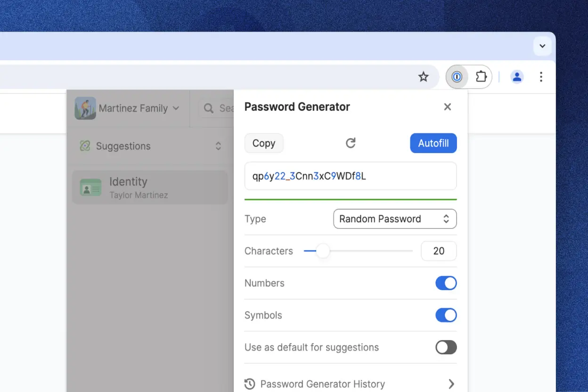The height and width of the screenshot is (392, 588).
Task: Open the Random Password type dropdown
Action: click(x=395, y=219)
